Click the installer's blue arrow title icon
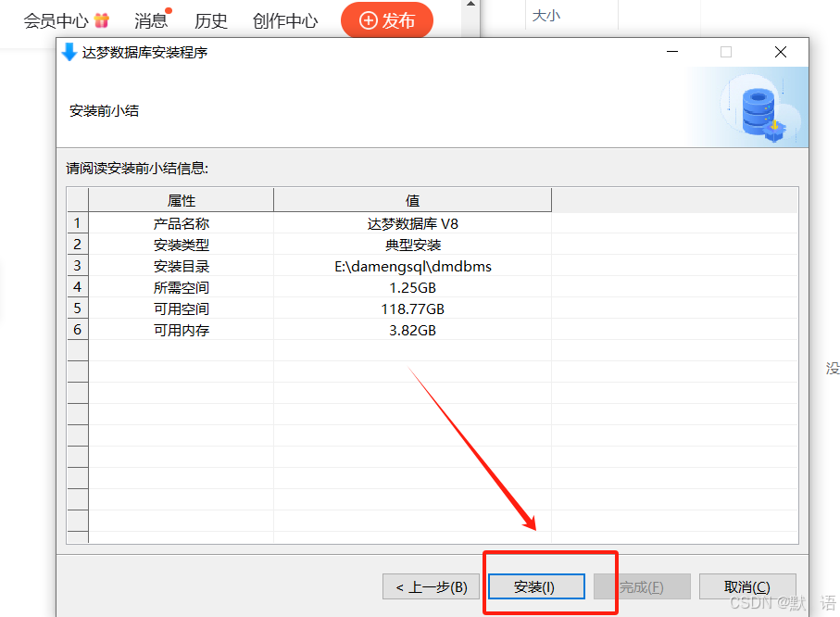 pyautogui.click(x=69, y=52)
